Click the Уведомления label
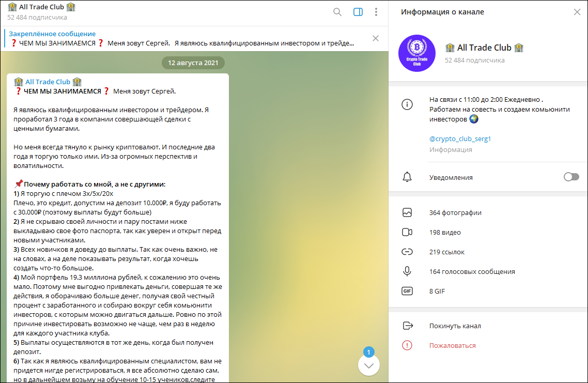The width and height of the screenshot is (588, 383). (451, 177)
